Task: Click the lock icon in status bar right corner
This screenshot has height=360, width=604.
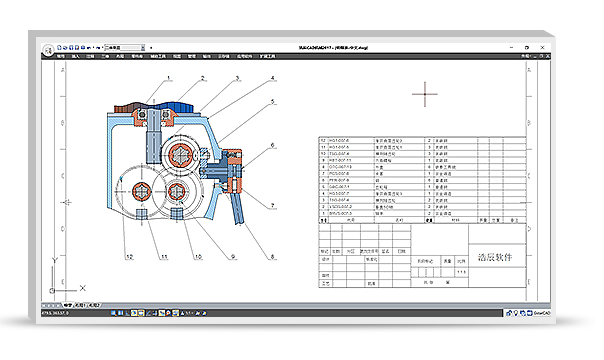Action: pos(508,313)
